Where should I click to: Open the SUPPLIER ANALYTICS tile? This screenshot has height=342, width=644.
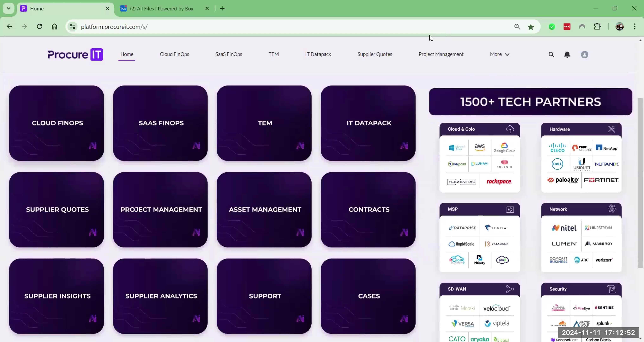coord(160,296)
